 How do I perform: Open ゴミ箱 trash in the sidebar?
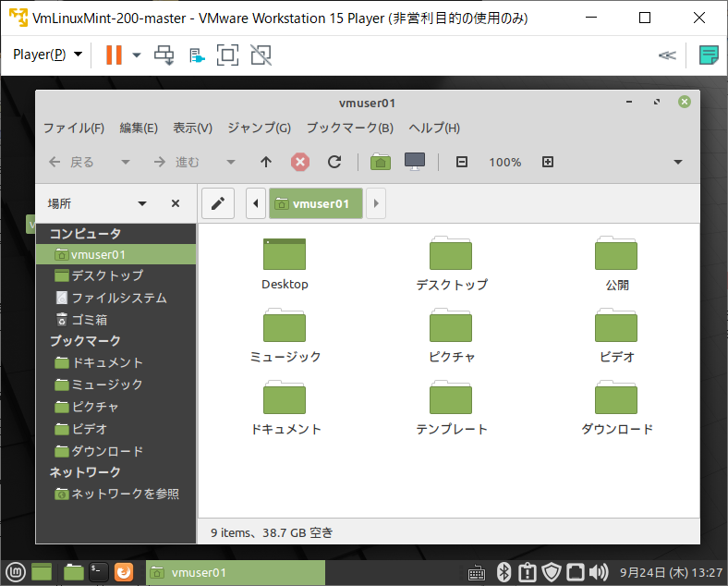[x=115, y=320]
